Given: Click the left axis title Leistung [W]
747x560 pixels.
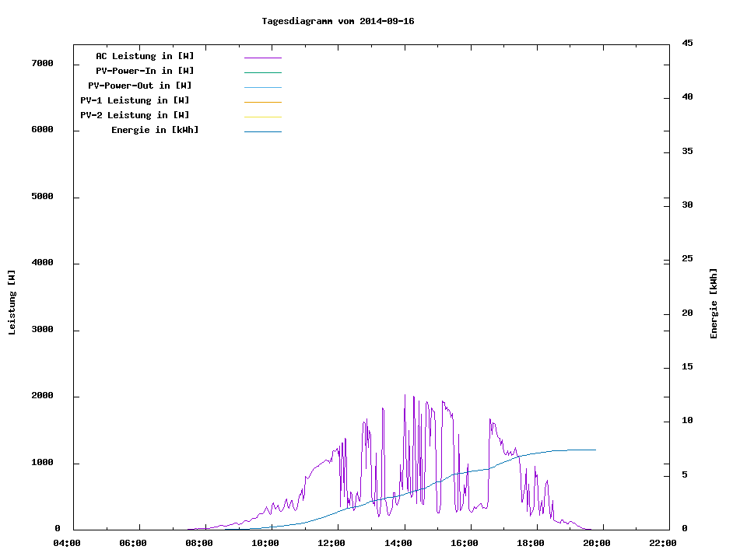Looking at the screenshot, I should click(x=12, y=303).
